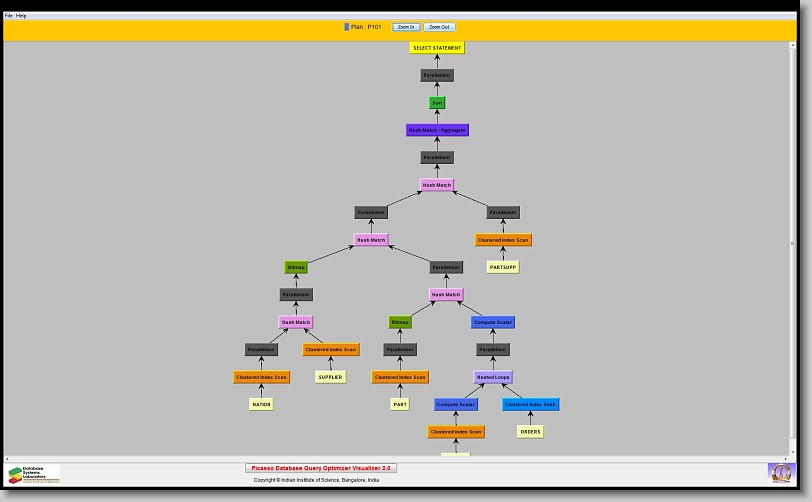Click the Zoom In button
Viewport: 812px width, 502px height.
pos(404,27)
